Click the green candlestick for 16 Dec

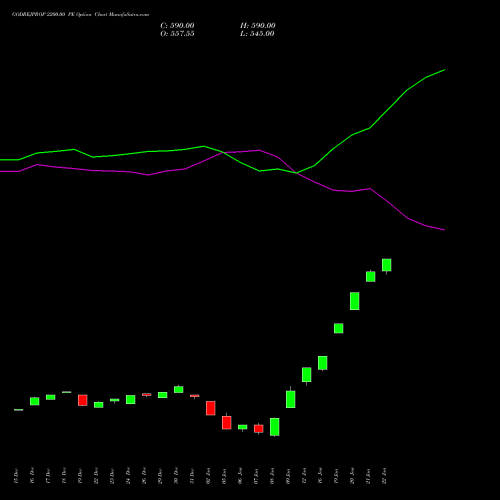pos(35,401)
